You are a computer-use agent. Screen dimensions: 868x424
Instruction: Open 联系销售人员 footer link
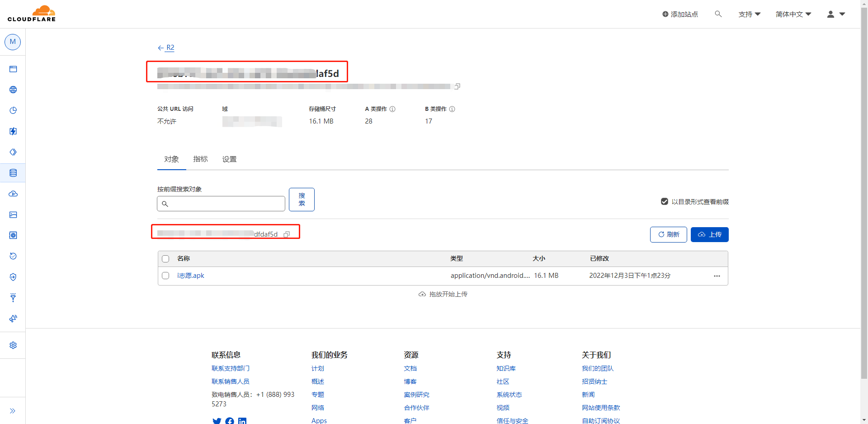click(231, 381)
